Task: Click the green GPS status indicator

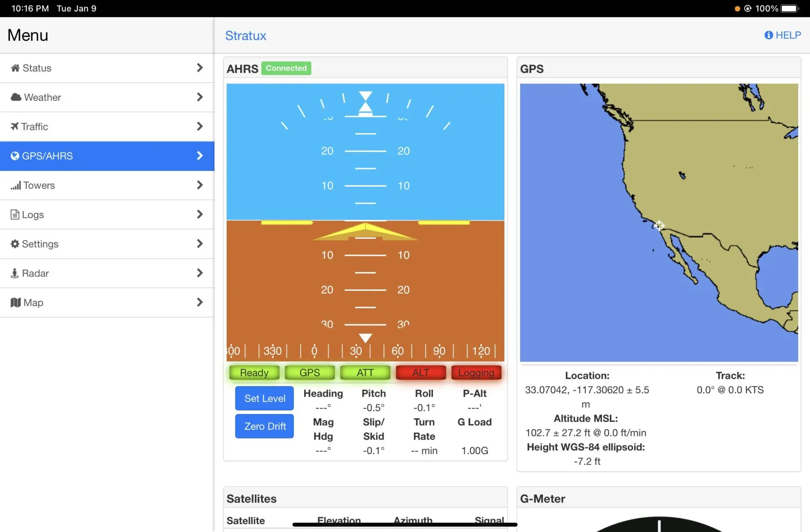Action: click(x=310, y=373)
